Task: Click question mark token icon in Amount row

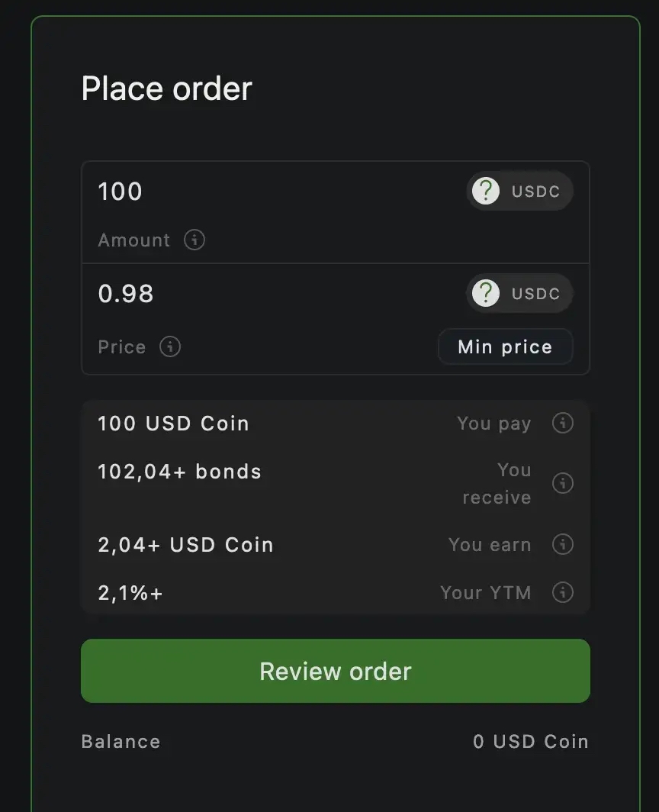Action: [x=486, y=191]
